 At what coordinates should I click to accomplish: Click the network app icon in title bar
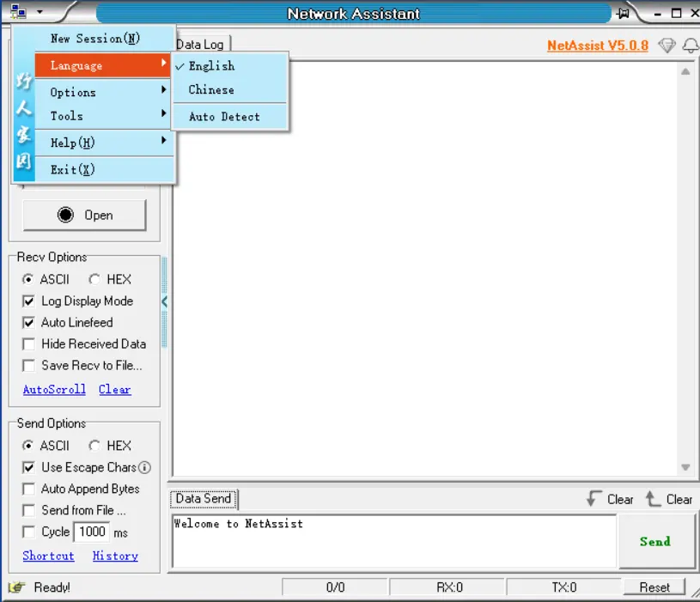[18, 12]
